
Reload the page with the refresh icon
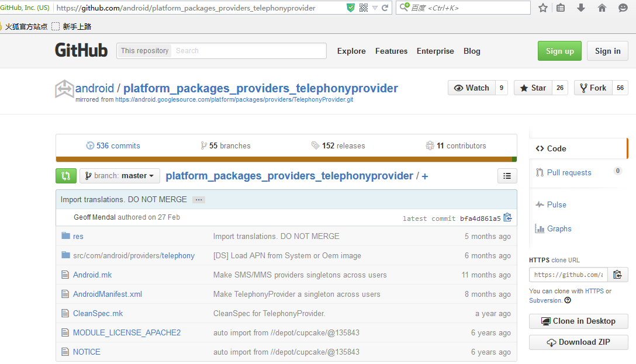pos(385,8)
